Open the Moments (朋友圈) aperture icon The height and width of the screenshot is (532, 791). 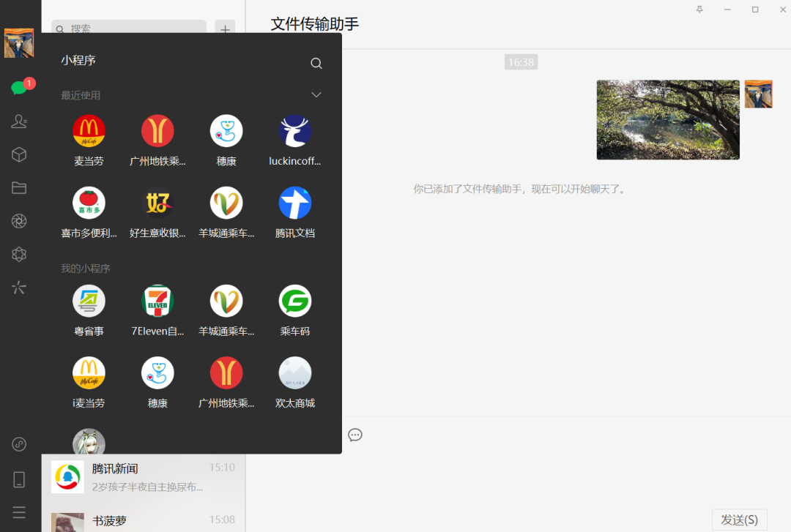pyautogui.click(x=19, y=220)
